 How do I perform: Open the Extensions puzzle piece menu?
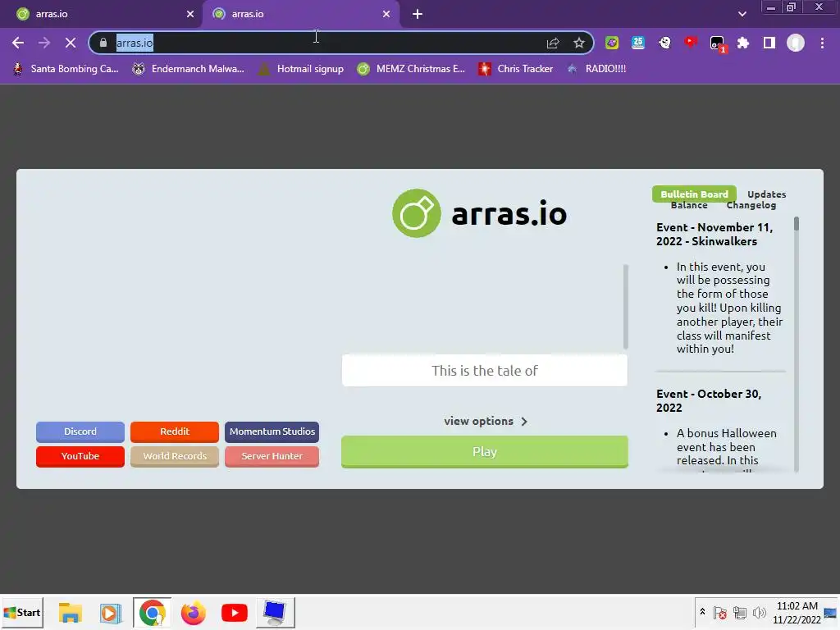[743, 43]
